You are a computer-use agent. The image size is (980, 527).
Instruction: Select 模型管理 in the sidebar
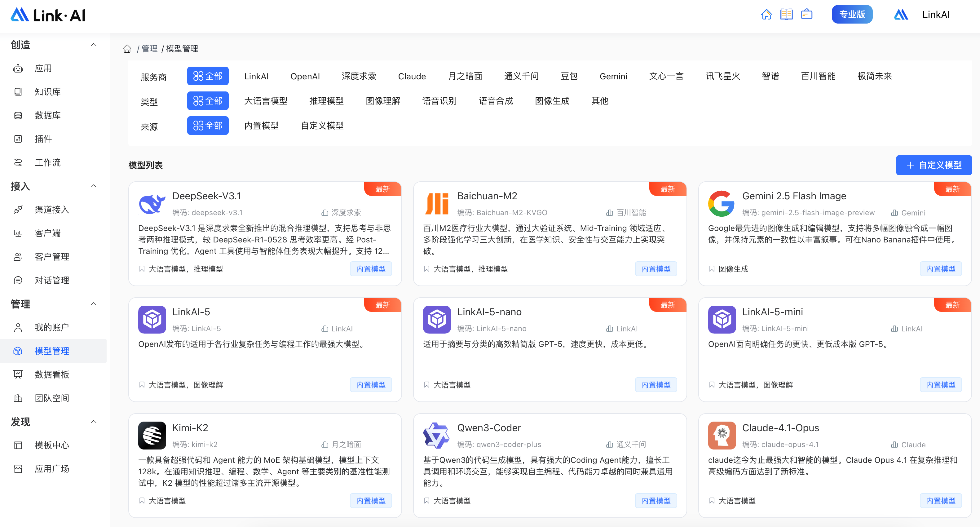click(53, 351)
